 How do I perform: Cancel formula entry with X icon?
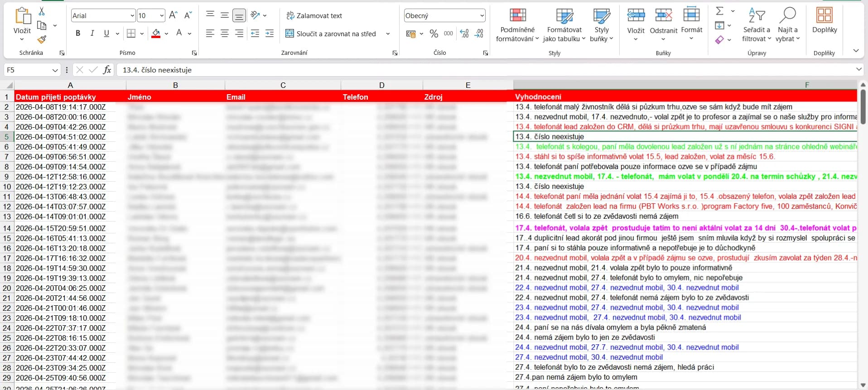pyautogui.click(x=80, y=70)
